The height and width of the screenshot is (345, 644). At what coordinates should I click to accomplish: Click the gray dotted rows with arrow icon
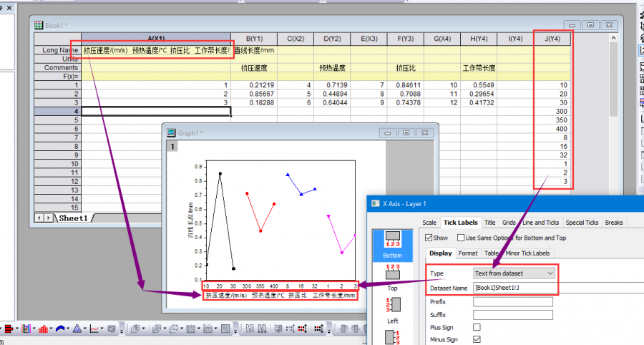[291, 329]
